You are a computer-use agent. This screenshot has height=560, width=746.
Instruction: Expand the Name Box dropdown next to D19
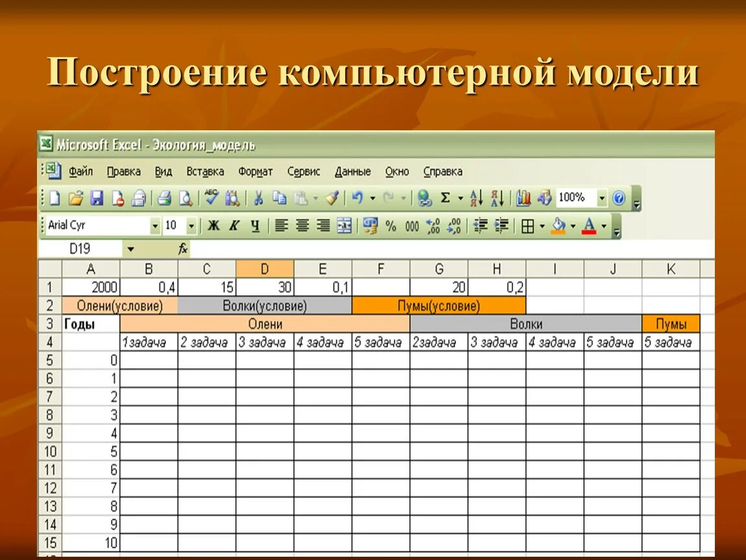[x=130, y=249]
